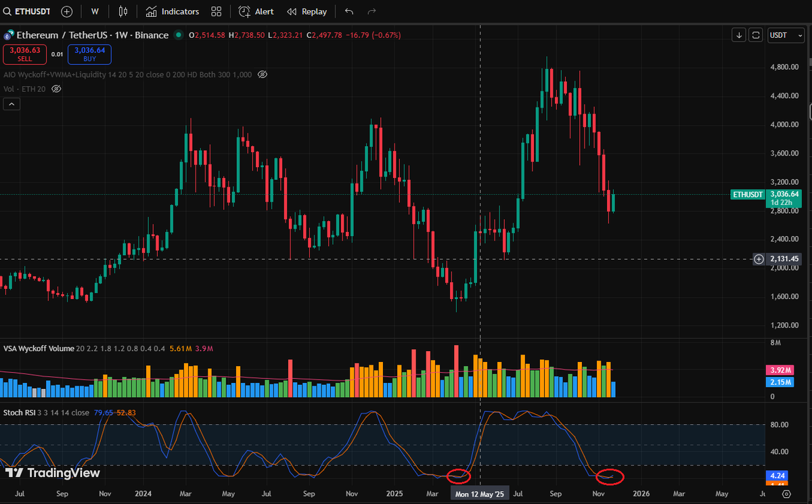The width and height of the screenshot is (812, 504).
Task: Click the green market status dot
Action: pyautogui.click(x=178, y=35)
